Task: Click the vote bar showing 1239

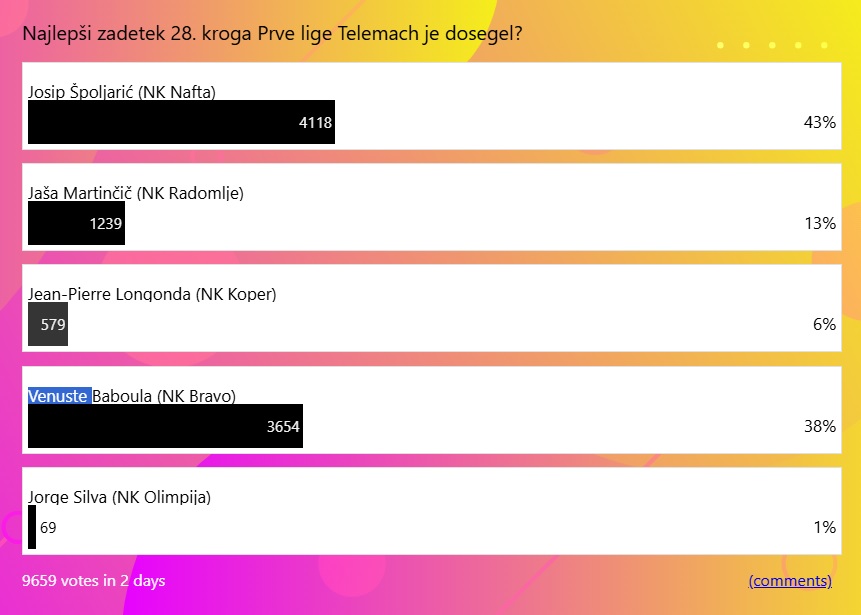Action: point(76,224)
